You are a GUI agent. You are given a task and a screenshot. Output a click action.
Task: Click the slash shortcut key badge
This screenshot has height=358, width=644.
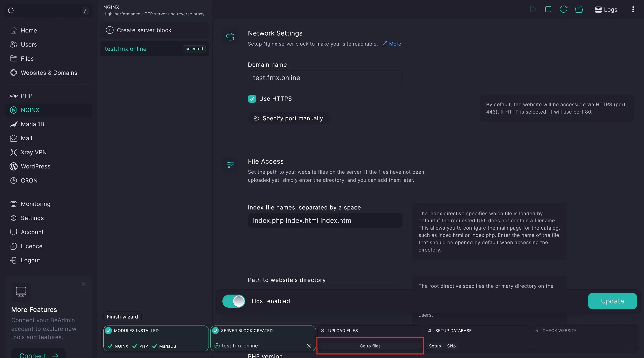click(85, 11)
